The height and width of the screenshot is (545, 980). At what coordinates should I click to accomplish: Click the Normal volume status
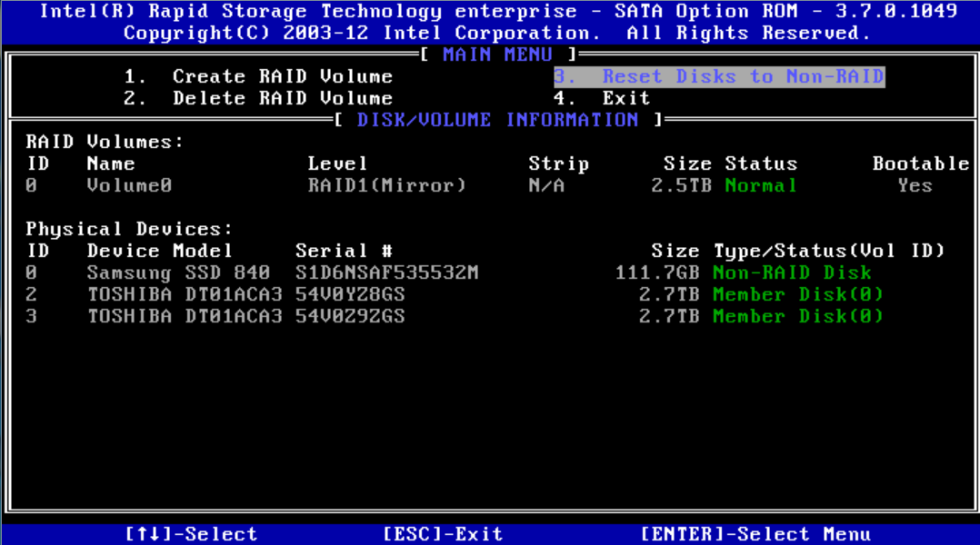click(x=761, y=185)
